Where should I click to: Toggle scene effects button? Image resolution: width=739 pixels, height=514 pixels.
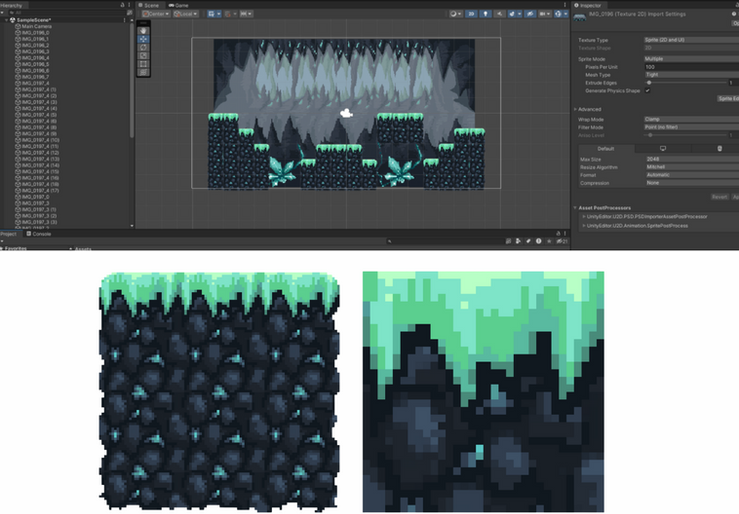514,14
